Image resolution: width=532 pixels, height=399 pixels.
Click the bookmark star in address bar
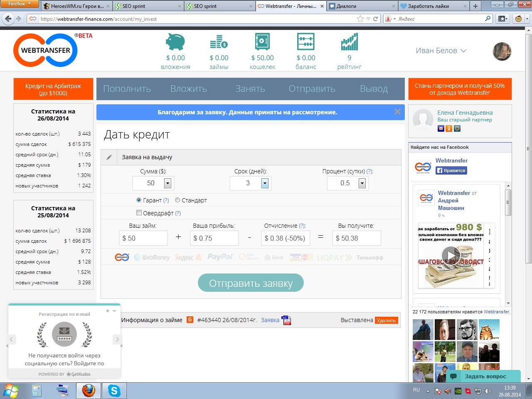360,19
